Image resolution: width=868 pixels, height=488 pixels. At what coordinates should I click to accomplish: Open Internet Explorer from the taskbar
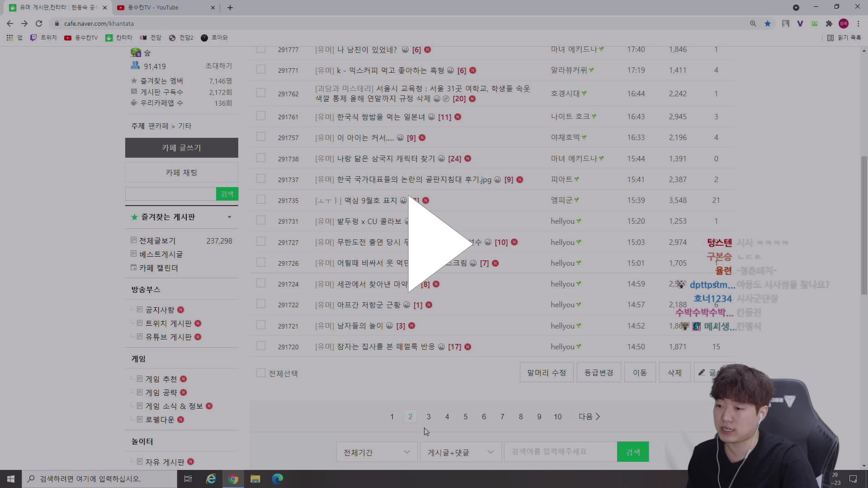point(211,479)
